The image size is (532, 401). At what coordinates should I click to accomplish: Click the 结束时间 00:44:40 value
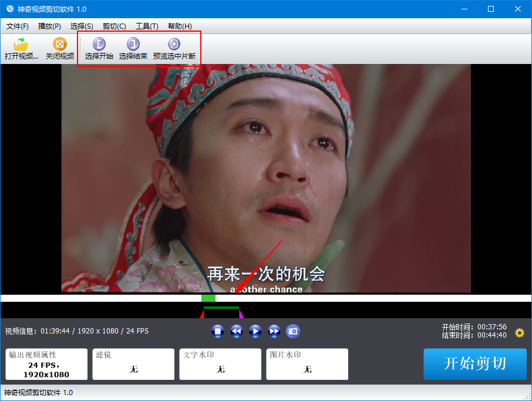(492, 335)
